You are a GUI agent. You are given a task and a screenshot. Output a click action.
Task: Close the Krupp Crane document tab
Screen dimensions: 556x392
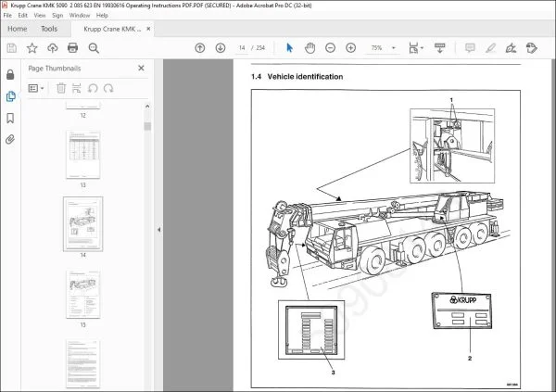148,29
